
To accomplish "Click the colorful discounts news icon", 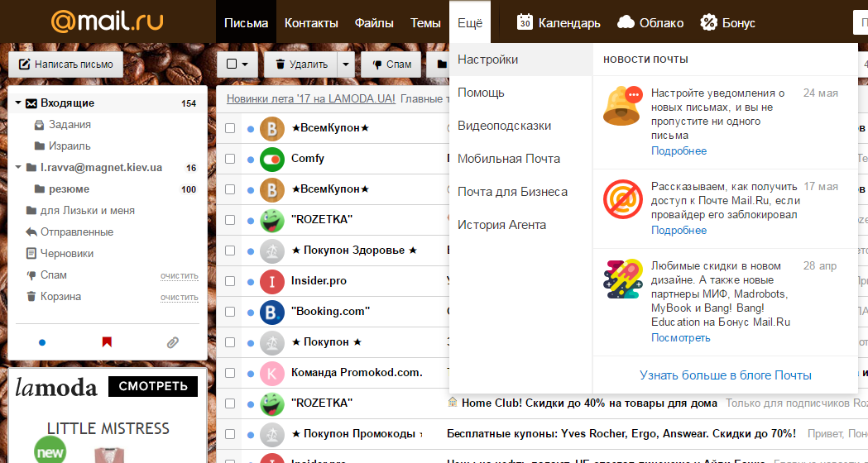I will [623, 279].
